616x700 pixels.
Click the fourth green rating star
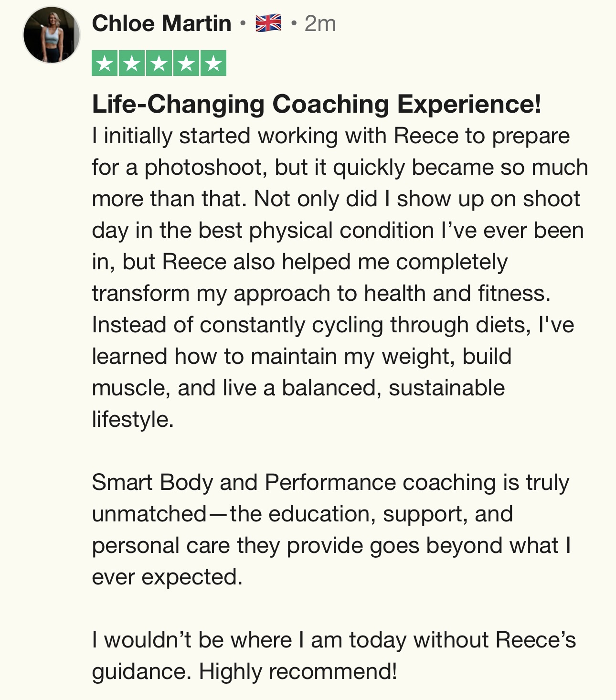click(x=186, y=64)
